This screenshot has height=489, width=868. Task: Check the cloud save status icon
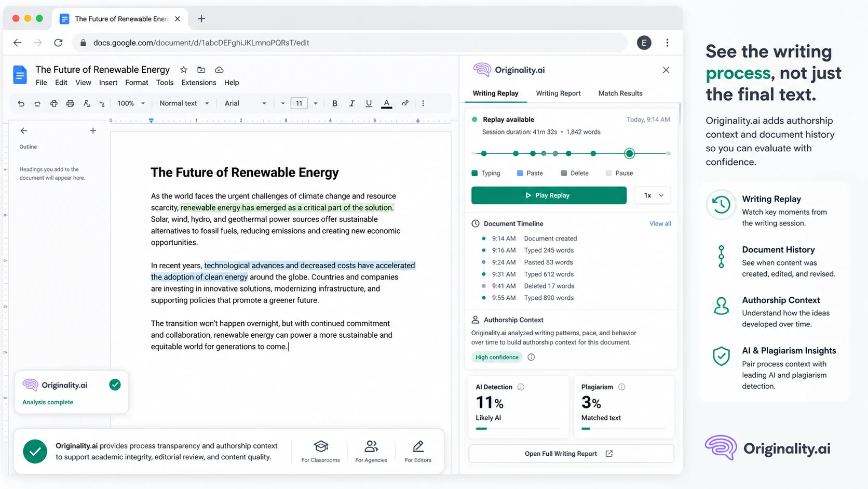pyautogui.click(x=219, y=70)
